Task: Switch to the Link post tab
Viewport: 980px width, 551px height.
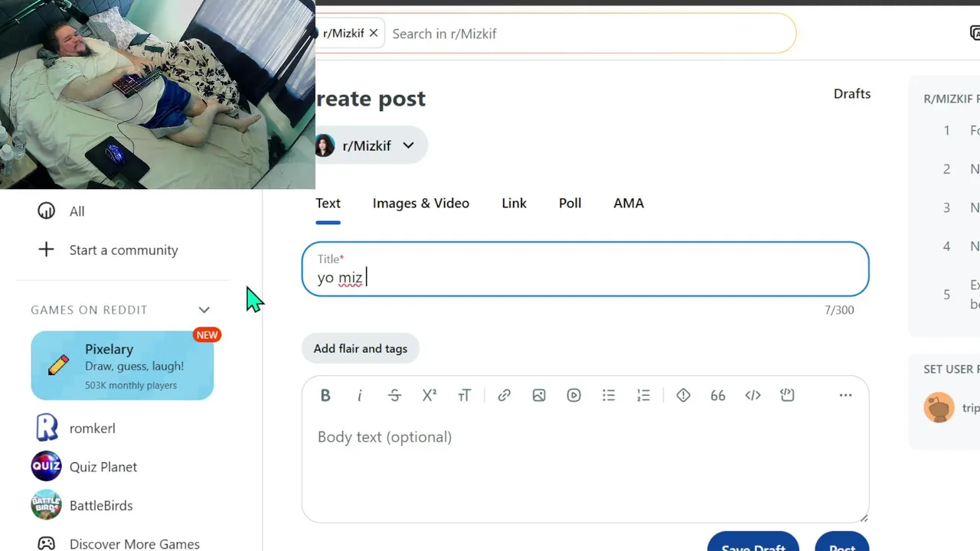Action: tap(514, 203)
